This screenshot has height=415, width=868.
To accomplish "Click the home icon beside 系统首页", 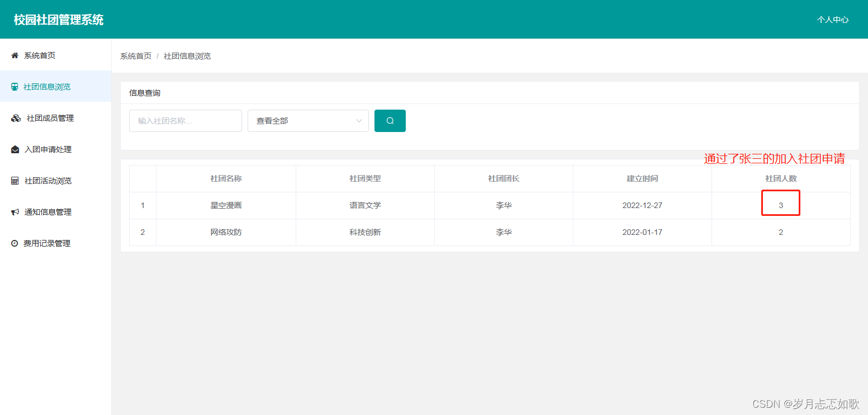I will (x=15, y=55).
